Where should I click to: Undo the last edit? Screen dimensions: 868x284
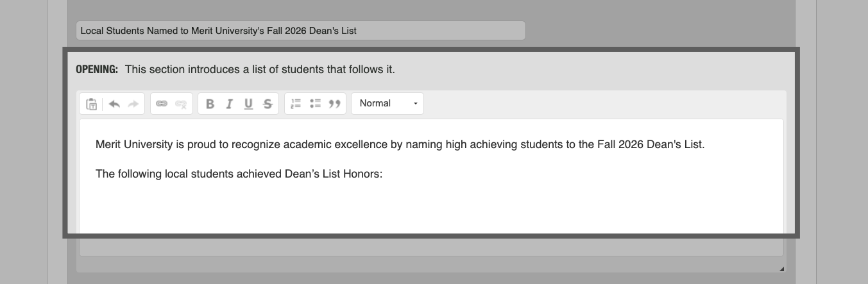[114, 104]
